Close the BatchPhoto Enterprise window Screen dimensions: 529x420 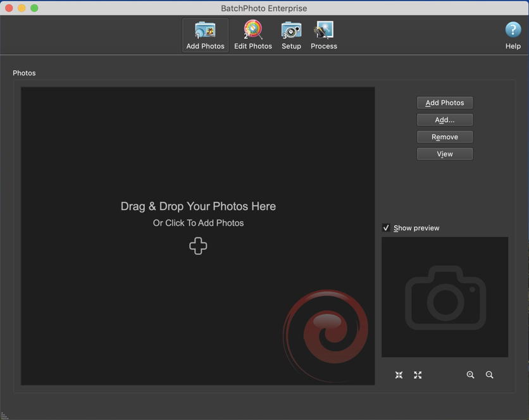(x=9, y=8)
